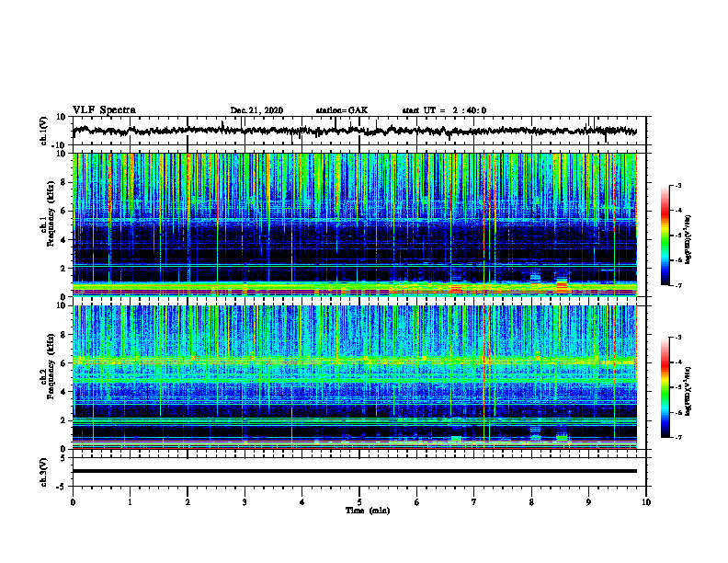
Task: Click the "9" tick on the Time axis
Action: pyautogui.click(x=588, y=502)
